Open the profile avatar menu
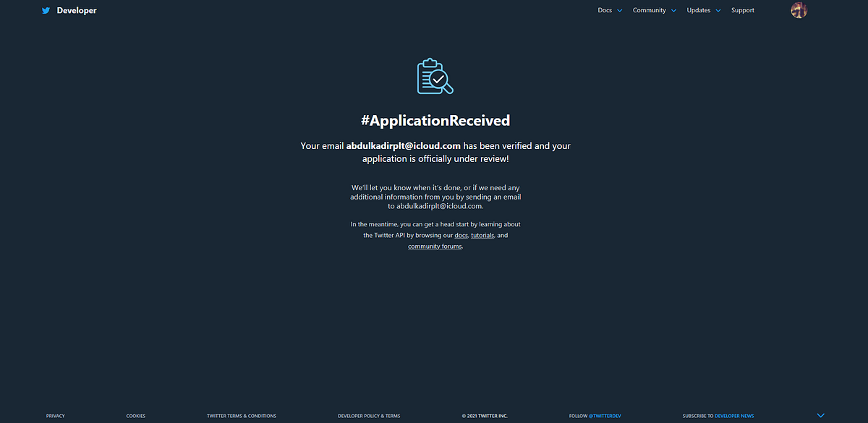868x423 pixels. tap(799, 10)
